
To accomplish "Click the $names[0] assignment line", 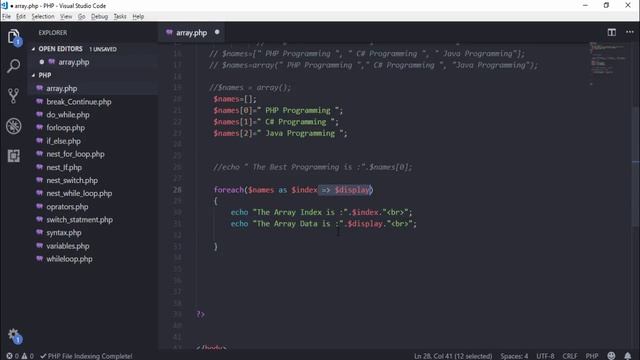I will (x=278, y=111).
